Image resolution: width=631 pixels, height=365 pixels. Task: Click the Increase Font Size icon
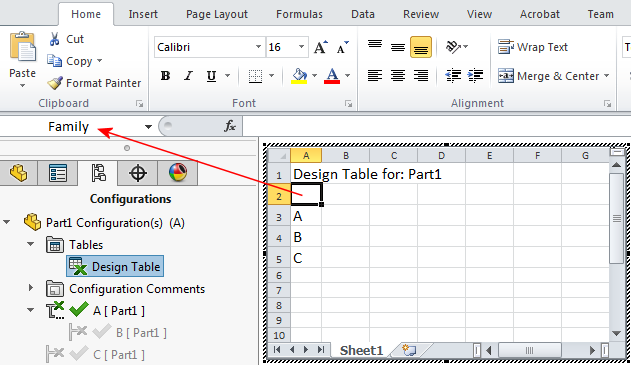pos(321,47)
